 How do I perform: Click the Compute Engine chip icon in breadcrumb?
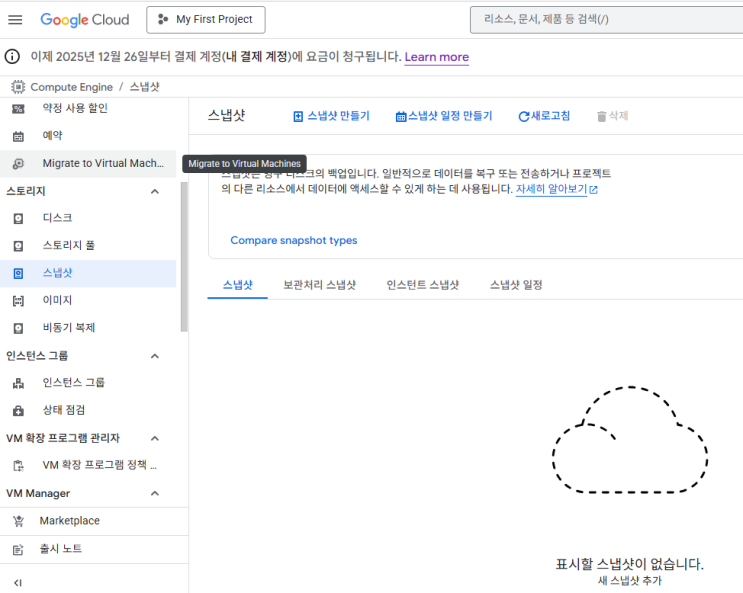click(x=18, y=87)
